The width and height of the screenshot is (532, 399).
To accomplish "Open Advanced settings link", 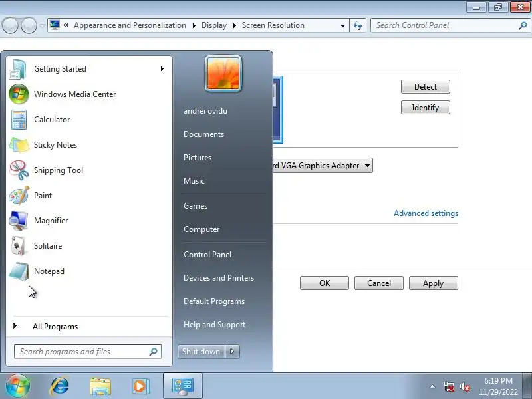I will [x=426, y=213].
